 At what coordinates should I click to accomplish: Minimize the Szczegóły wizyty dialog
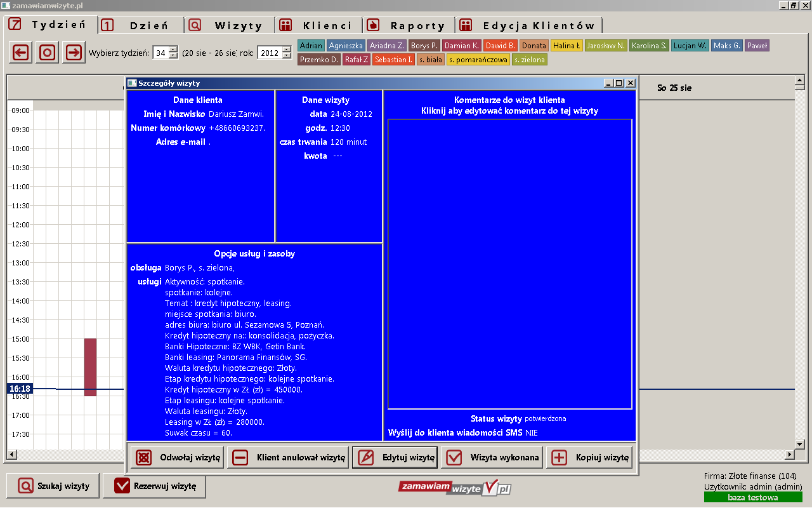(x=609, y=83)
